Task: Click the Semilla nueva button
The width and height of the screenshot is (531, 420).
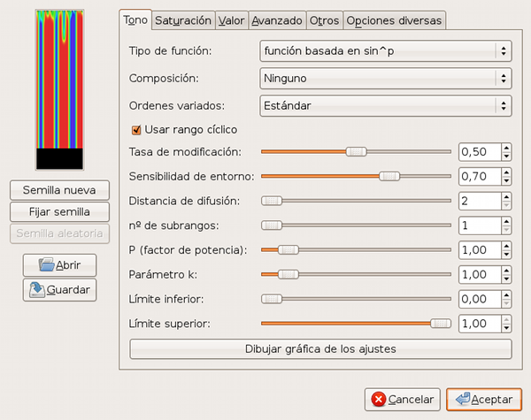Action: (x=59, y=190)
